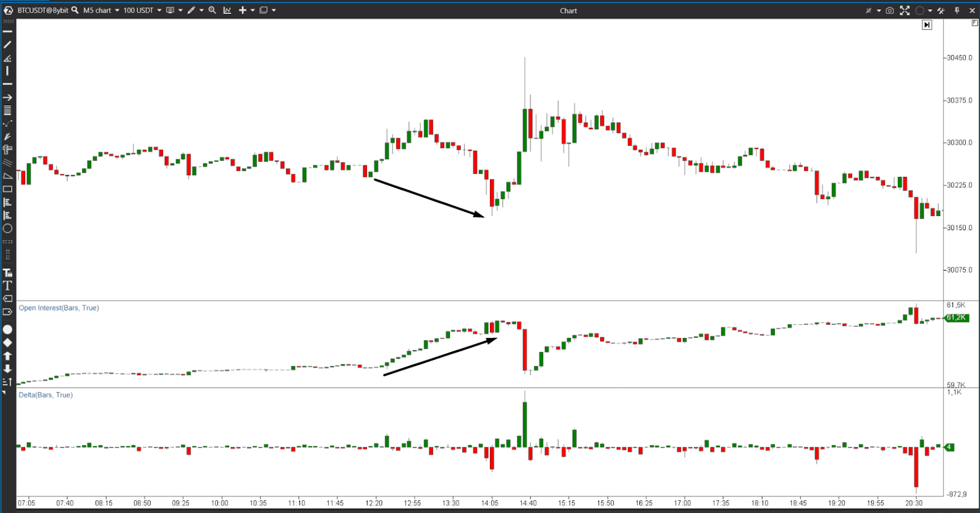Expand the plus icon dropdown arrow
Image resolution: width=980 pixels, height=513 pixels.
252,10
